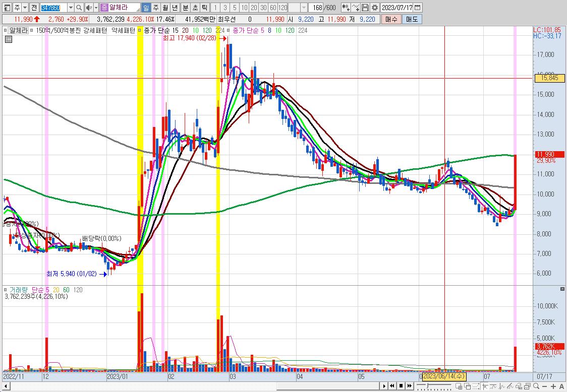Click the add candlestick chart icon
The image size is (567, 392).
pyautogui.click(x=346, y=8)
